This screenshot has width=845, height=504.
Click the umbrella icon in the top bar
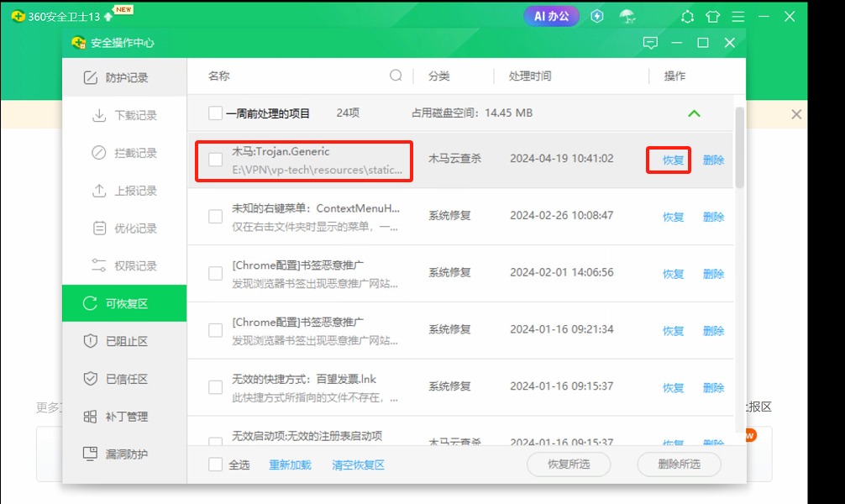click(627, 16)
